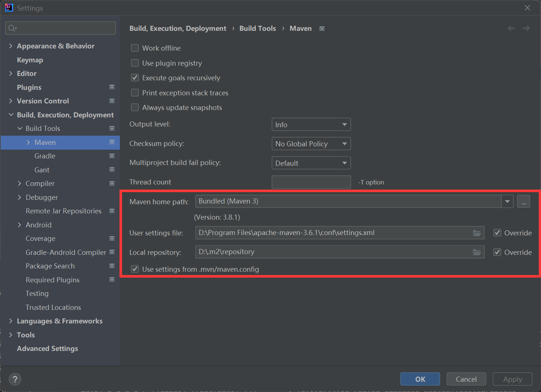The image size is (541, 392).
Task: Toggle Override for User settings file
Action: [x=497, y=233]
